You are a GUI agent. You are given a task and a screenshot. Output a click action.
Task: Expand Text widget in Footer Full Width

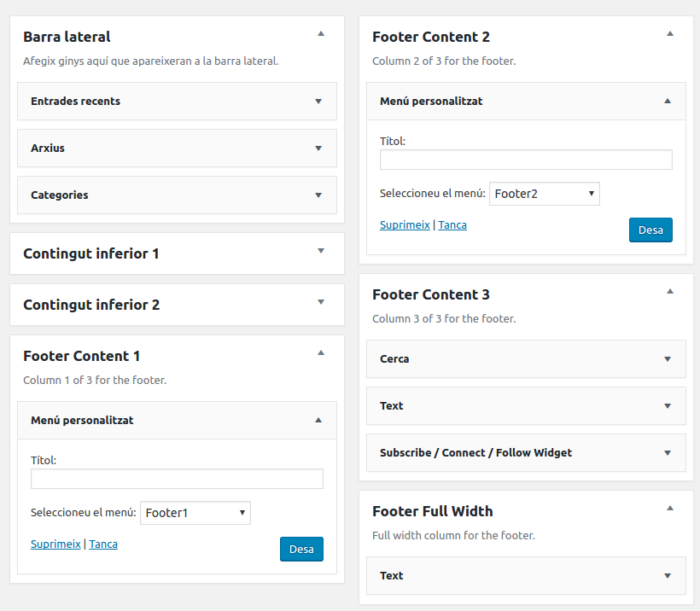click(527, 575)
